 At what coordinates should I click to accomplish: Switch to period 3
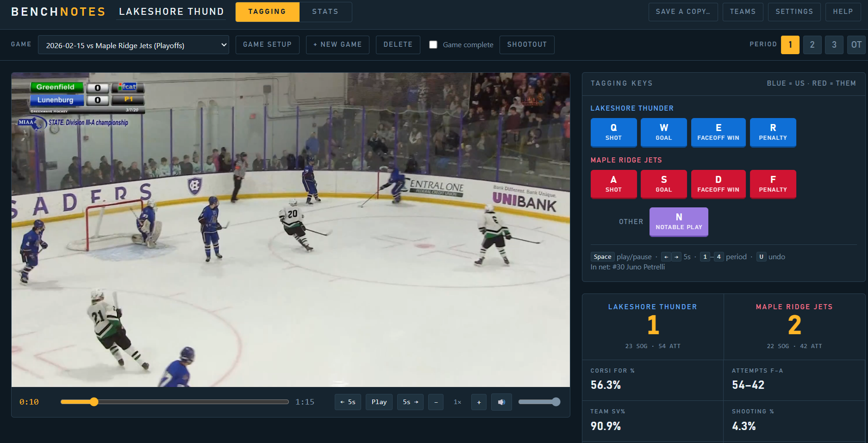tap(834, 45)
